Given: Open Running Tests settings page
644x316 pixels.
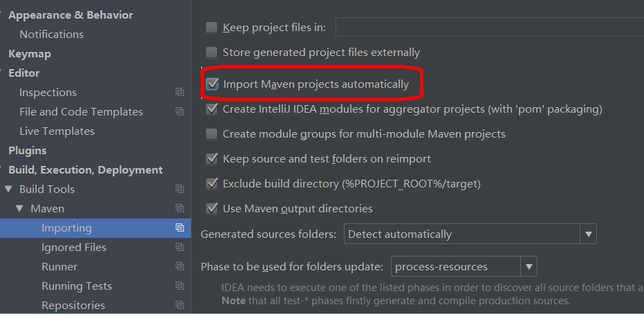Looking at the screenshot, I should click(76, 286).
